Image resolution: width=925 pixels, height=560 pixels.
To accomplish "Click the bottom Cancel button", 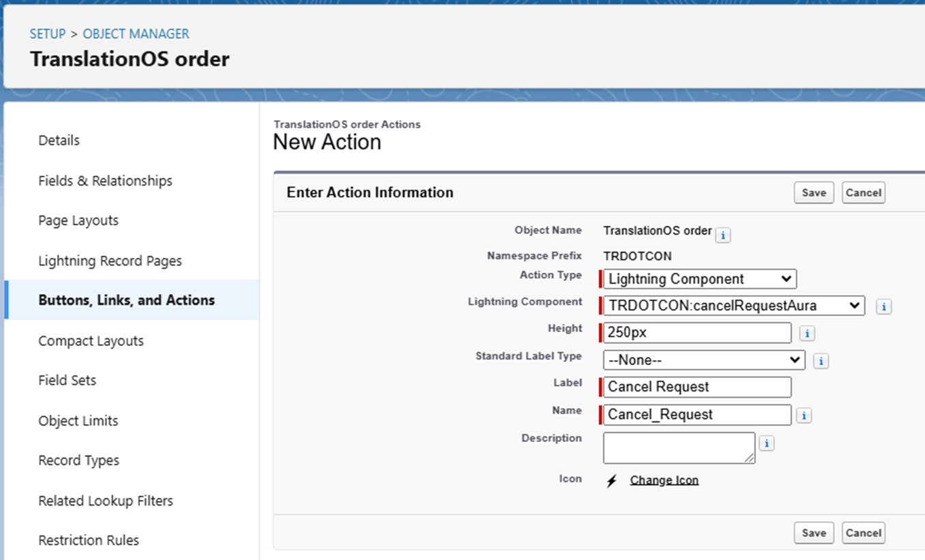I will pos(864,533).
